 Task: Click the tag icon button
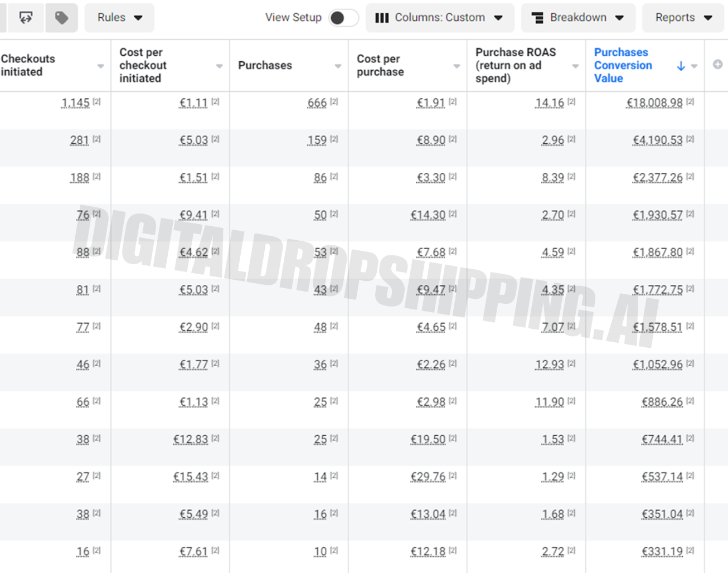coord(61,18)
